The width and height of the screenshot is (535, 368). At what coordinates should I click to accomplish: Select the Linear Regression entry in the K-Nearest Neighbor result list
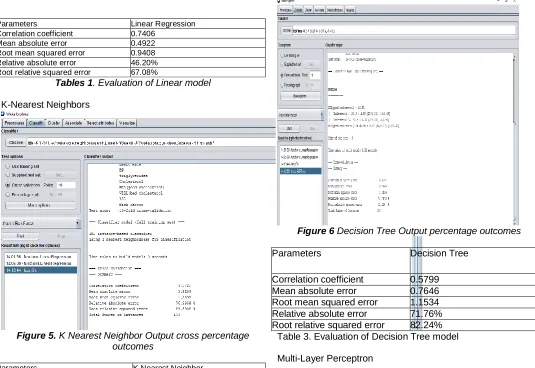[x=40, y=257]
